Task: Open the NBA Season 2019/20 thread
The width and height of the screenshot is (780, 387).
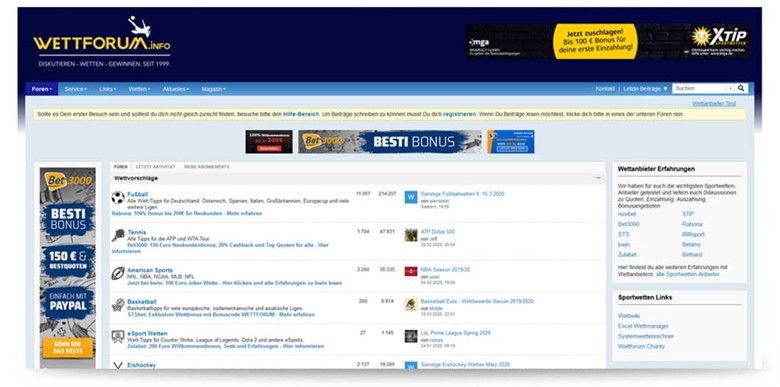Action: click(445, 270)
